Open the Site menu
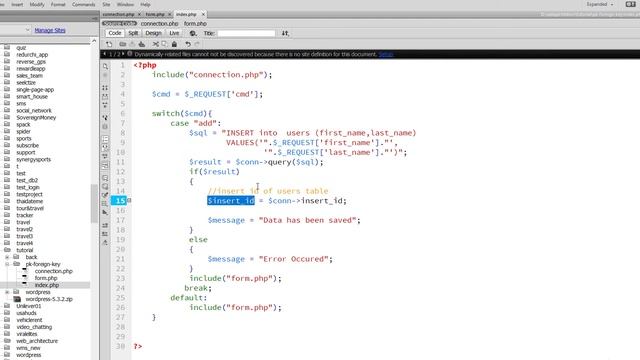 [x=106, y=4]
